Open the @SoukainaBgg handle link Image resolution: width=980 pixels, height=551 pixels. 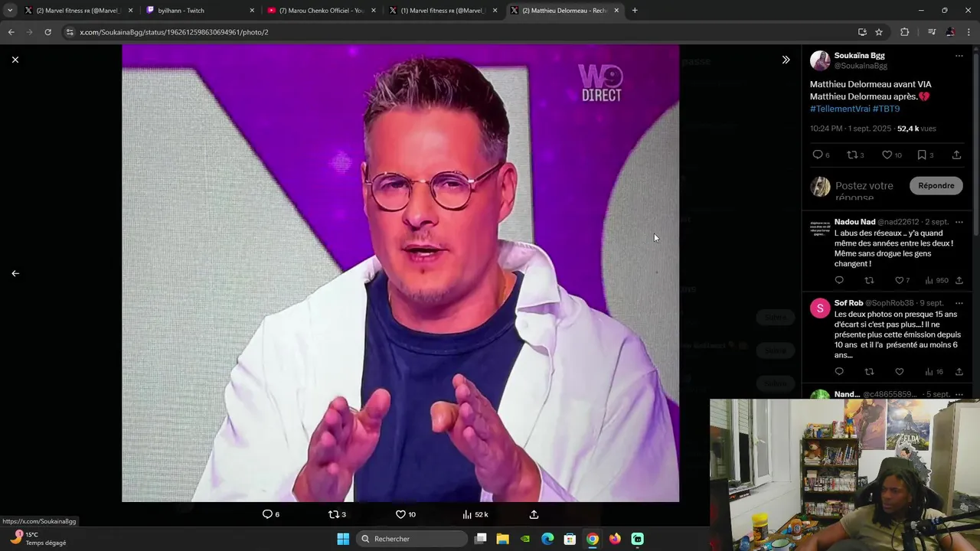tap(861, 66)
